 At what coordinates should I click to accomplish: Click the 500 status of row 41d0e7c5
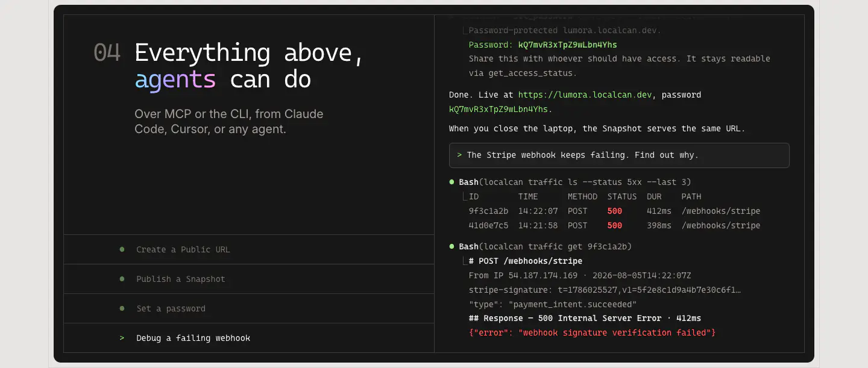pyautogui.click(x=615, y=226)
